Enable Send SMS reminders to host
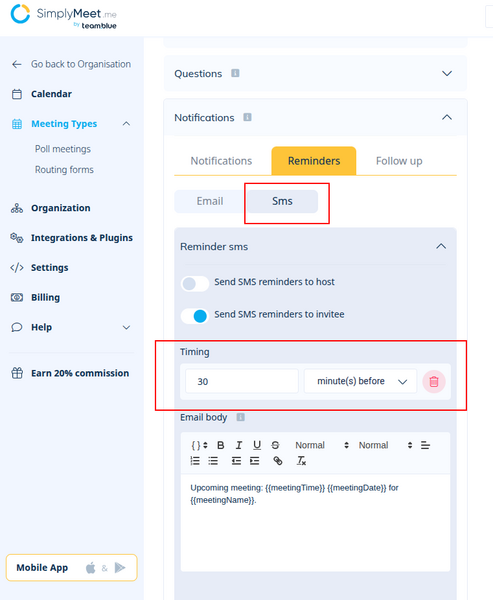This screenshot has width=493, height=600. pos(195,284)
